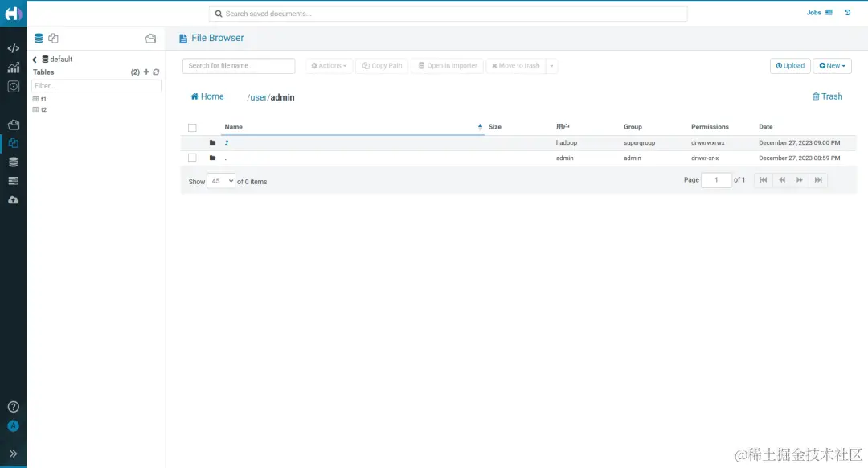Viewport: 868px width, 468px height.
Task: Open the cloud upload Importer icon
Action: (14, 200)
